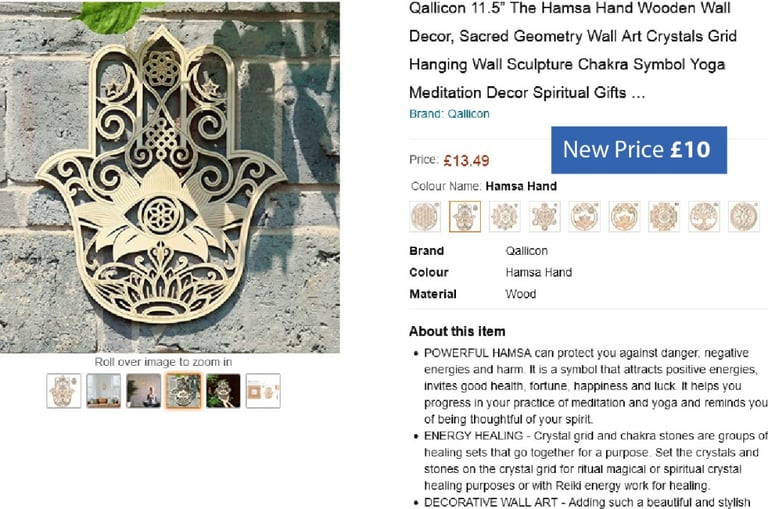Click the product title text

[x=573, y=50]
